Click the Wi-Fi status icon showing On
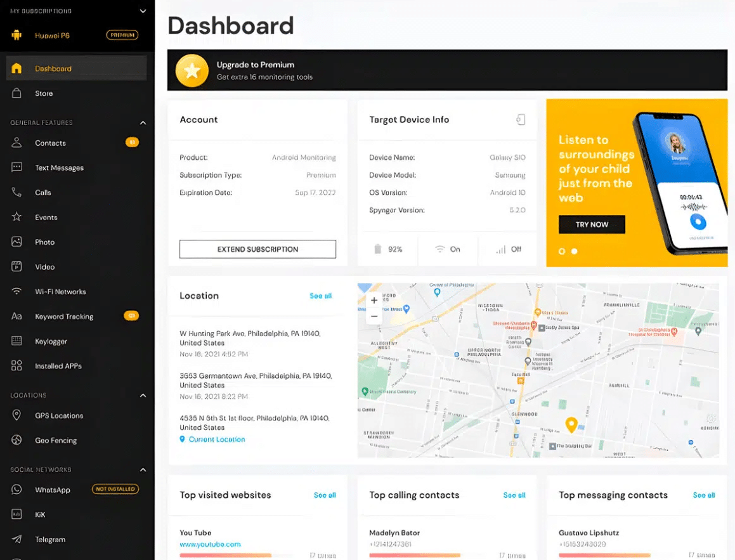 click(439, 249)
